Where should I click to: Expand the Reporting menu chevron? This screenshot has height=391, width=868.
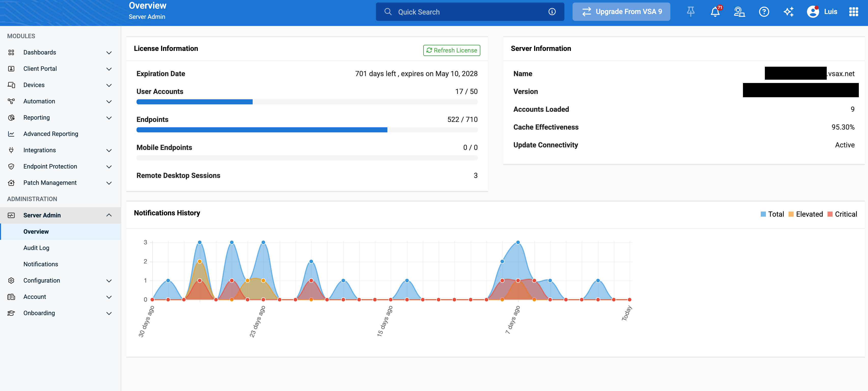click(x=109, y=118)
